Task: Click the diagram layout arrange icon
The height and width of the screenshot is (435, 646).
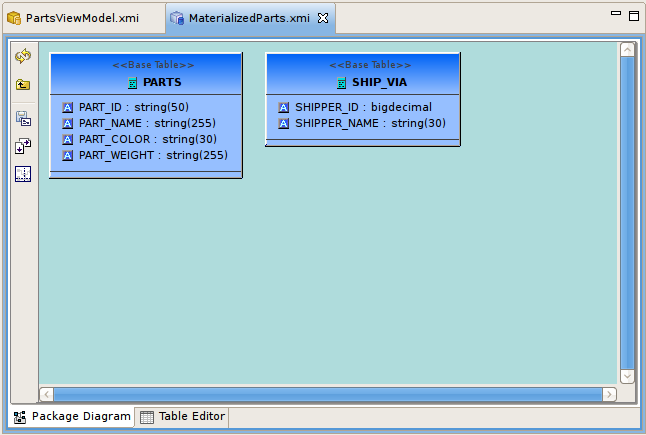Action: 23,146
